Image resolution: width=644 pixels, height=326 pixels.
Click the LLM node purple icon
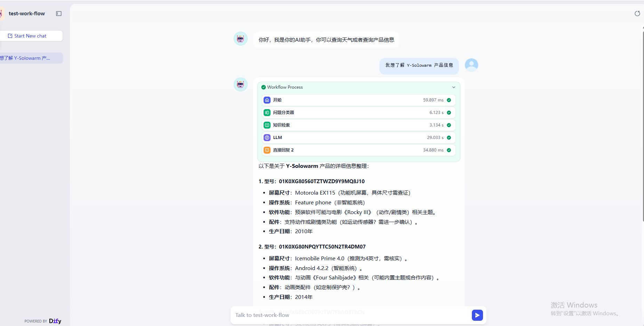tap(267, 138)
